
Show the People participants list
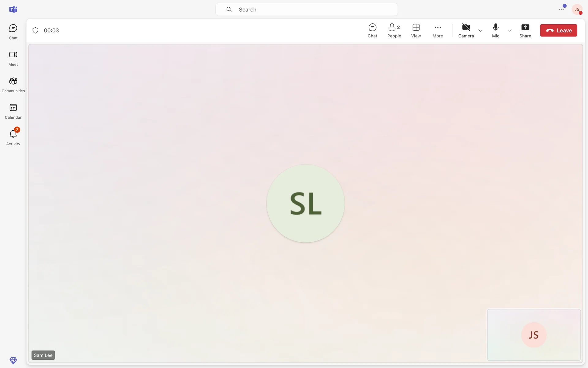point(394,30)
